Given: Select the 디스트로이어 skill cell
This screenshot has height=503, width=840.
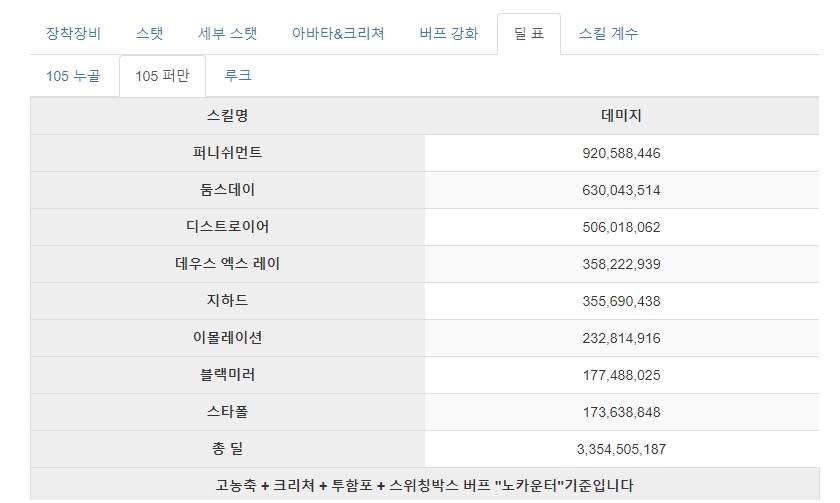Looking at the screenshot, I should [228, 227].
